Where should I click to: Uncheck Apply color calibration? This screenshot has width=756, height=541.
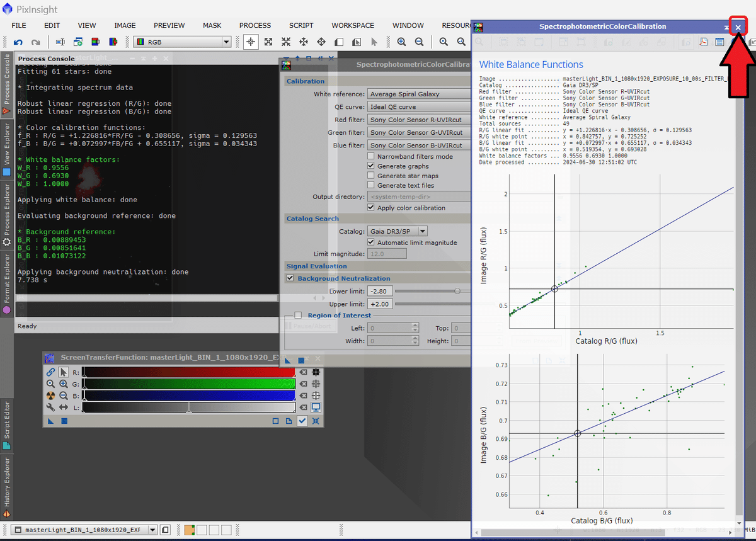[372, 207]
